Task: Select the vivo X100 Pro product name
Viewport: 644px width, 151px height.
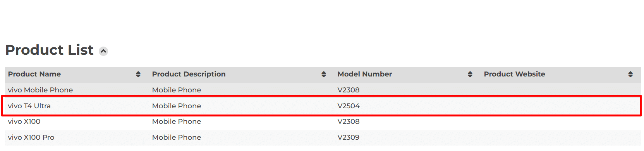Action: [31, 137]
